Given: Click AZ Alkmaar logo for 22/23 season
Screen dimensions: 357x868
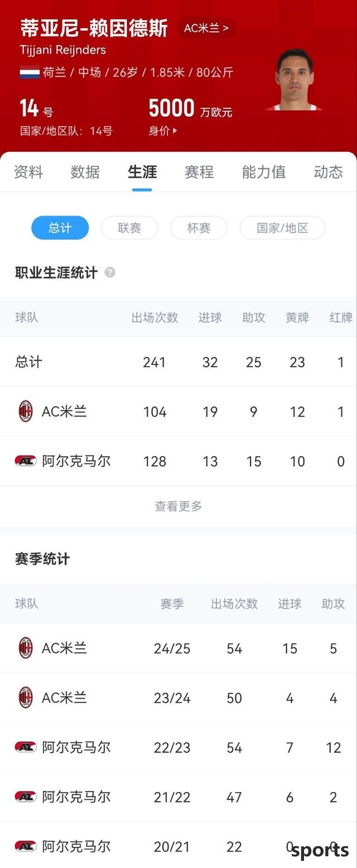Looking at the screenshot, I should [x=26, y=747].
